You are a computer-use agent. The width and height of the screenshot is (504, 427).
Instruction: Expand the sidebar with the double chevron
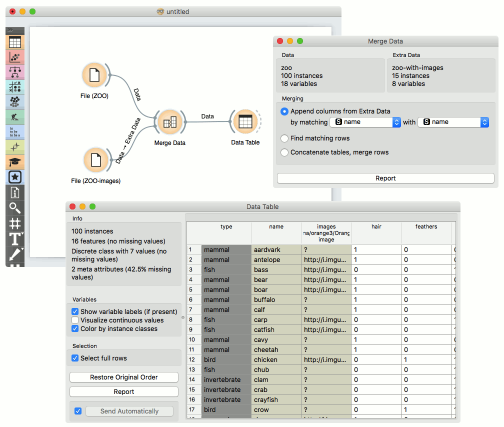point(10,30)
